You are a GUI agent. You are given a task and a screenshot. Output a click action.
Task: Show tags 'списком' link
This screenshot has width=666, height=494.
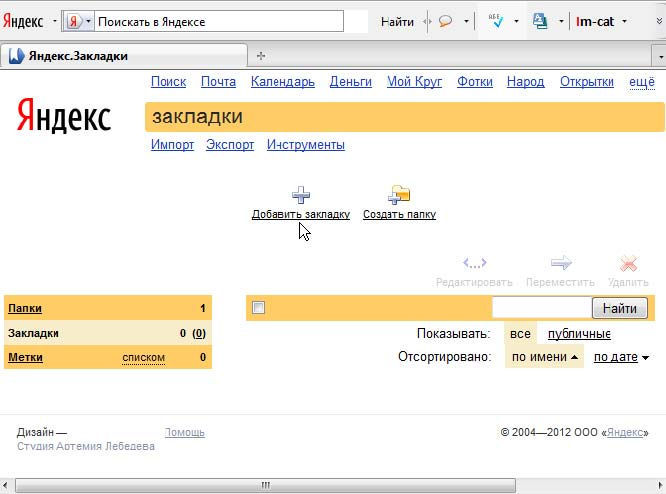click(x=144, y=358)
